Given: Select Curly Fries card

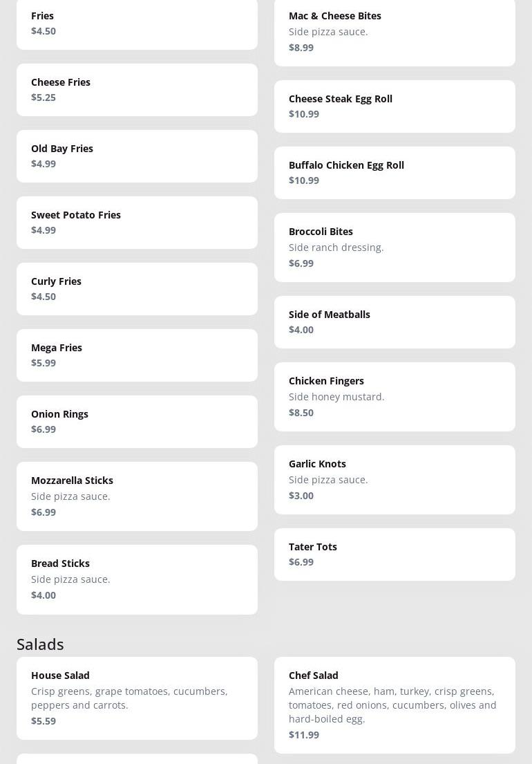Looking at the screenshot, I should tap(137, 288).
